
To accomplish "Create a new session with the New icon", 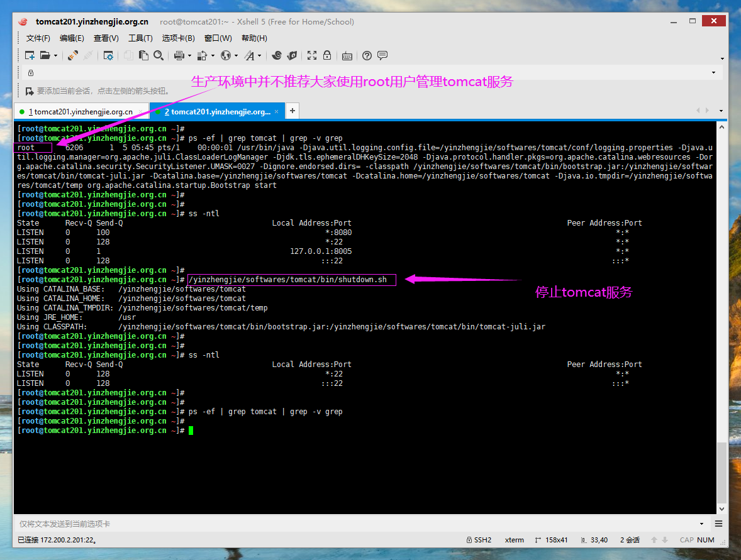I will click(30, 56).
